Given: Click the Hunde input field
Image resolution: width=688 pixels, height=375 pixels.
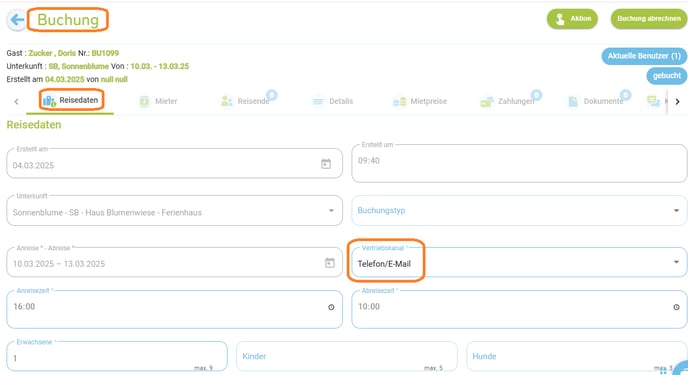Looking at the screenshot, I should (577, 356).
